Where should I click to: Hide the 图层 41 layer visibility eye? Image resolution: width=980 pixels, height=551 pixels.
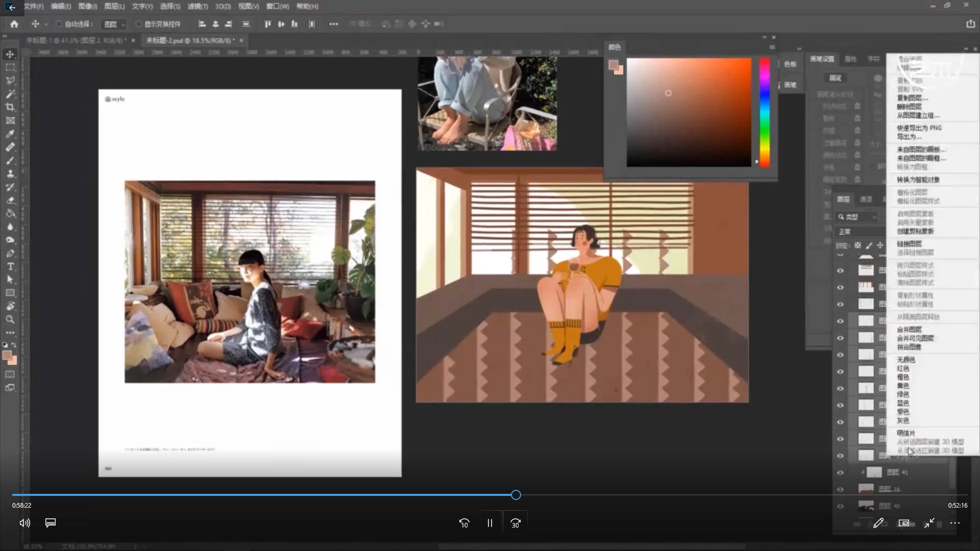pyautogui.click(x=840, y=472)
